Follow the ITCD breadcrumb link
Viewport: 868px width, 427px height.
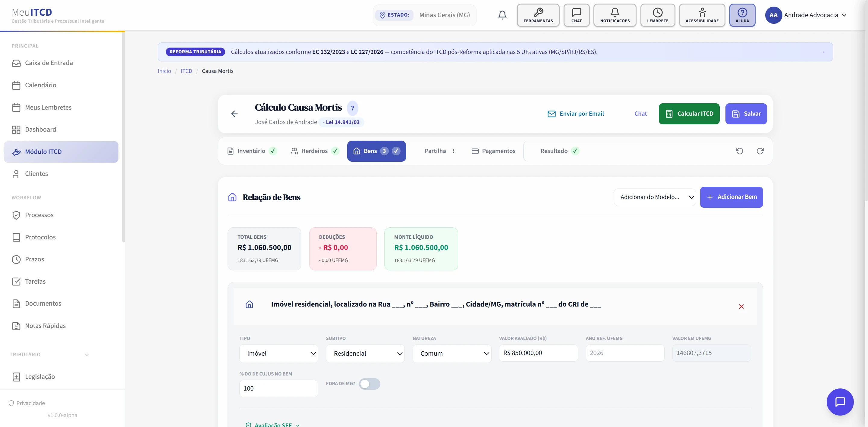pos(186,71)
